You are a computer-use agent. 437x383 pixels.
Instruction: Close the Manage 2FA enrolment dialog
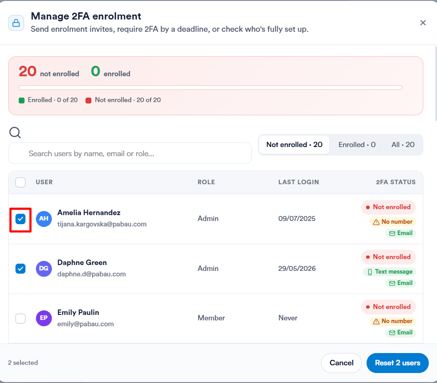point(423,23)
